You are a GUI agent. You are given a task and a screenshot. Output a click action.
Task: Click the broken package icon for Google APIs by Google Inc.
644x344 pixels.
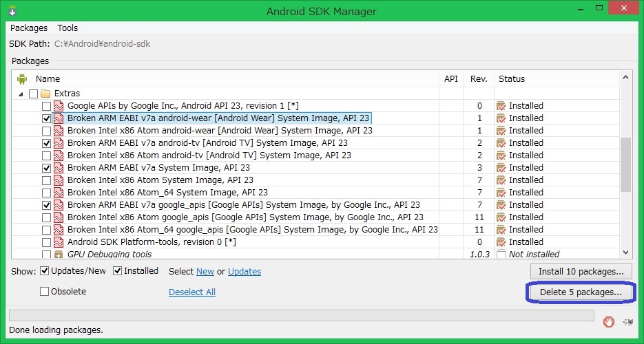59,106
